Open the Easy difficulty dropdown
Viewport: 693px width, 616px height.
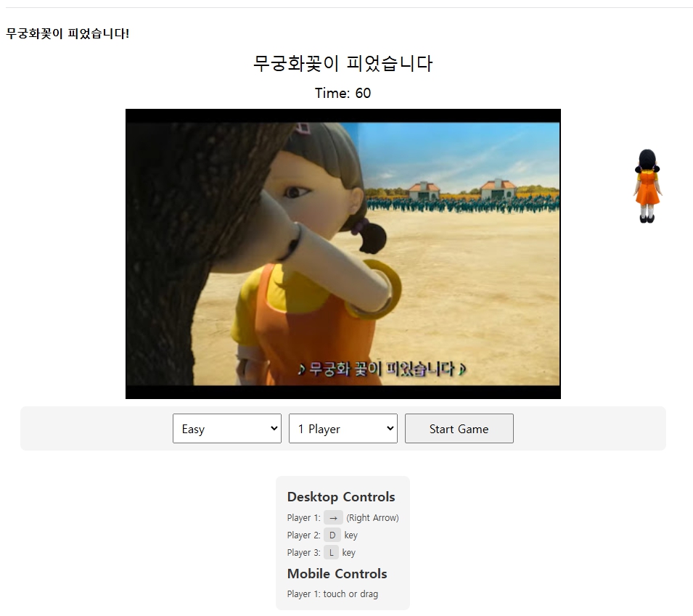point(226,429)
